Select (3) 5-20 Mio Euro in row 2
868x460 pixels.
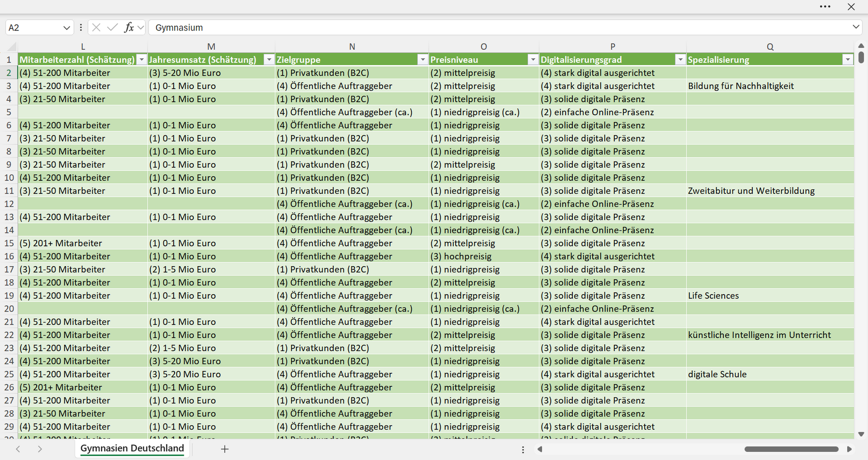click(211, 73)
